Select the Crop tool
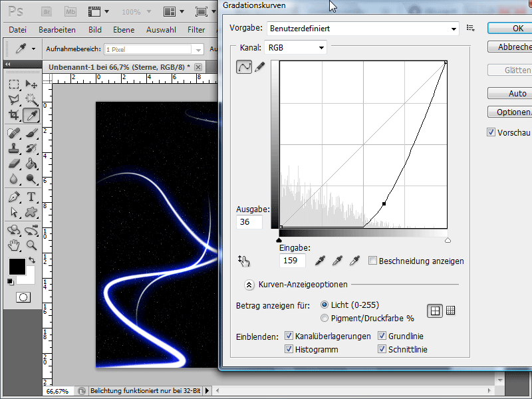The width and height of the screenshot is (532, 399). [14, 115]
